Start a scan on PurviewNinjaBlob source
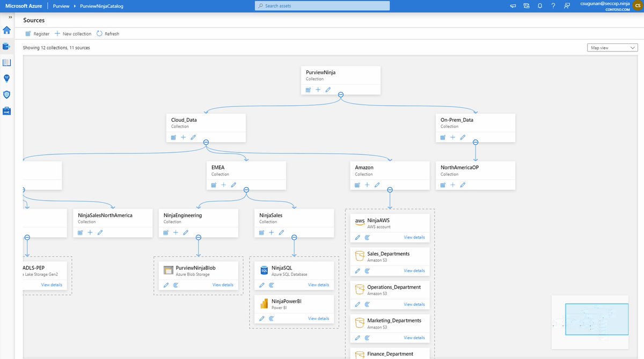 (176, 285)
